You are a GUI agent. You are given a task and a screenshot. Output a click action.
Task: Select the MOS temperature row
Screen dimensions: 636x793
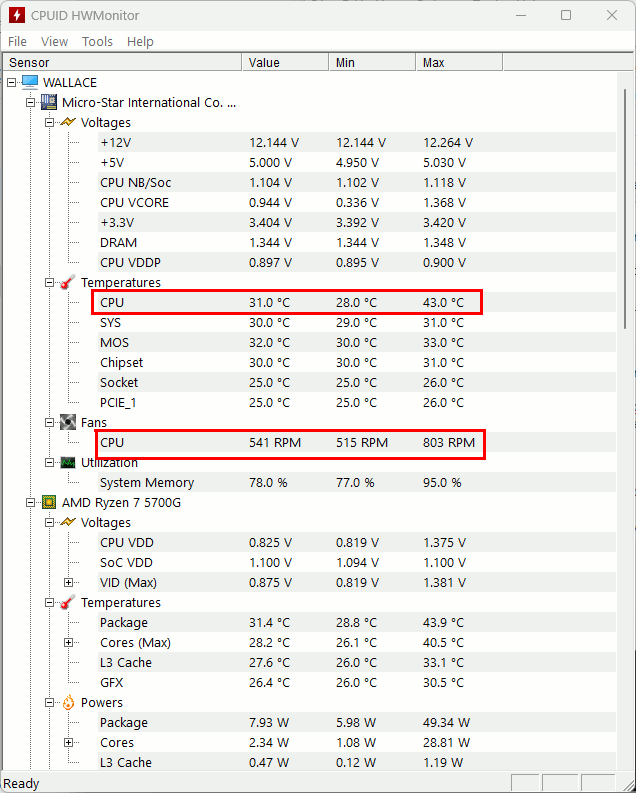point(357,342)
